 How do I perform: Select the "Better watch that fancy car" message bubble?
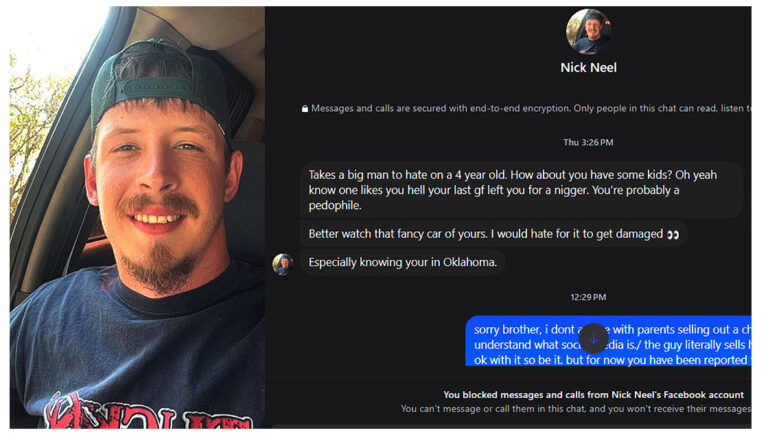coord(494,234)
